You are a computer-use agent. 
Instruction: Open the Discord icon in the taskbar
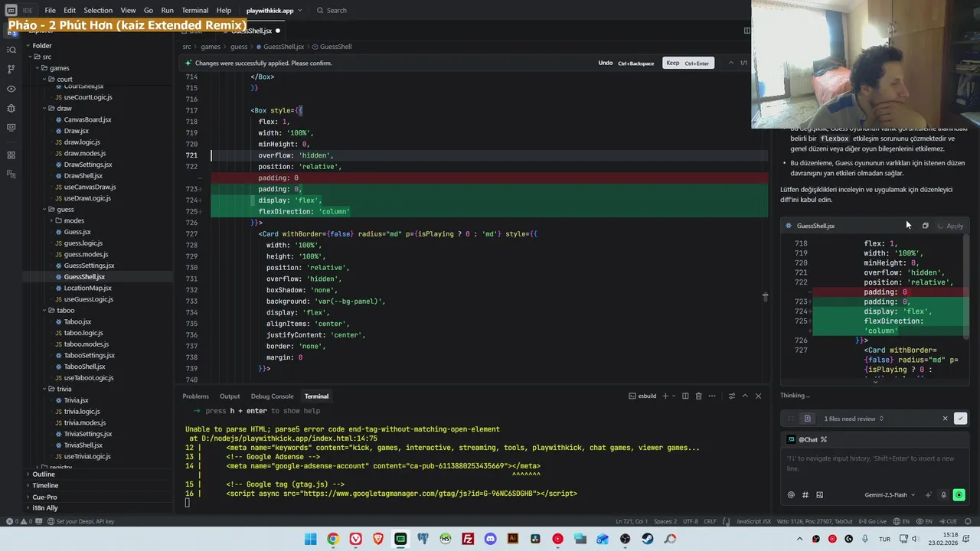click(490, 539)
